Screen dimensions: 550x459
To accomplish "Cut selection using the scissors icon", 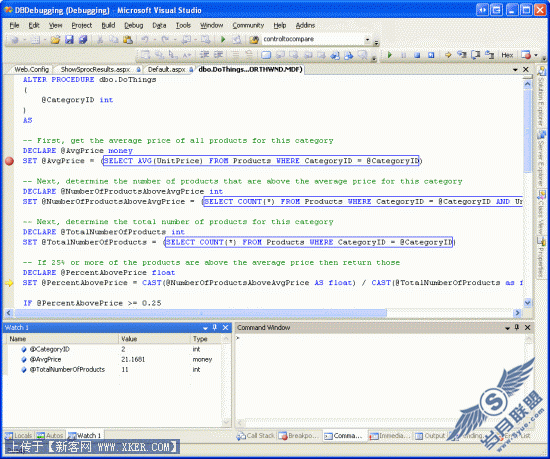I will pos(100,40).
